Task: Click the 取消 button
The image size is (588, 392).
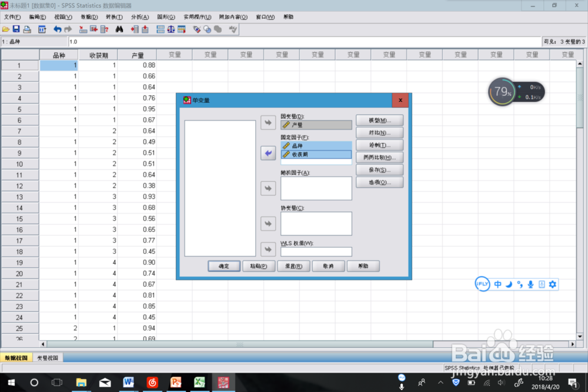Action: (x=329, y=266)
